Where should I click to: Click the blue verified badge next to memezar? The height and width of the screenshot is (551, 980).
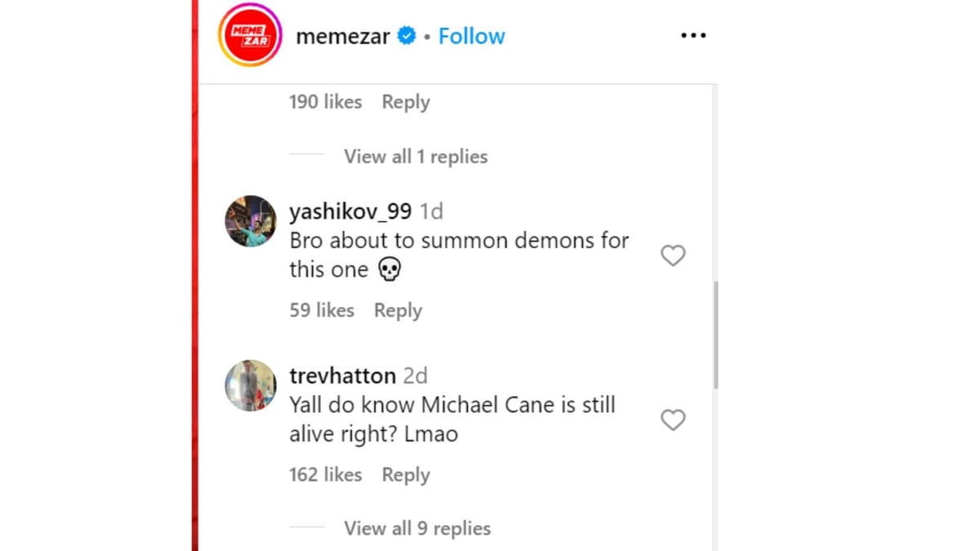coord(405,35)
